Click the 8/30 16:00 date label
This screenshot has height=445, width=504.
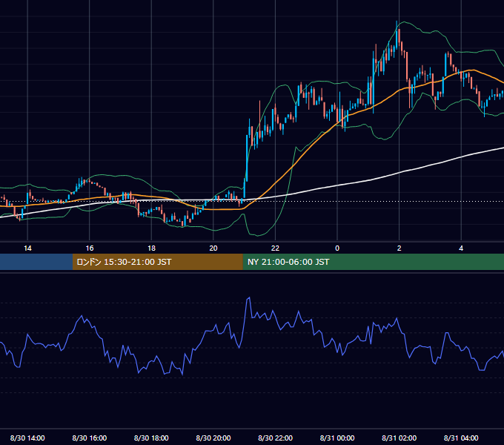(x=90, y=438)
